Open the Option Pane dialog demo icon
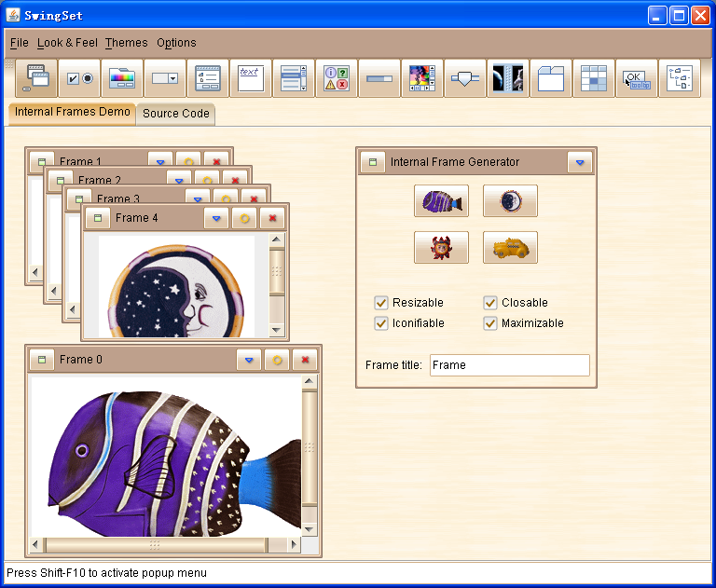Screen dimensions: 716x588 (x=337, y=78)
